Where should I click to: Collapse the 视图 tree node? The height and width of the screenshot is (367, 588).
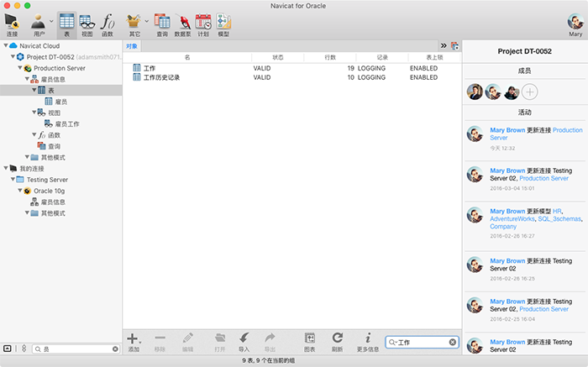click(x=34, y=112)
